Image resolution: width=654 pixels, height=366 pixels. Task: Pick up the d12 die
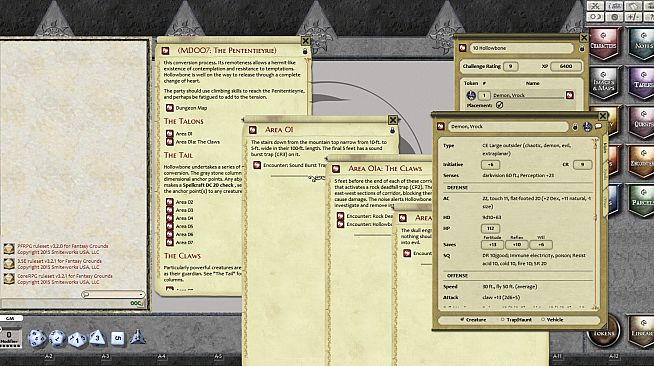pos(56,338)
